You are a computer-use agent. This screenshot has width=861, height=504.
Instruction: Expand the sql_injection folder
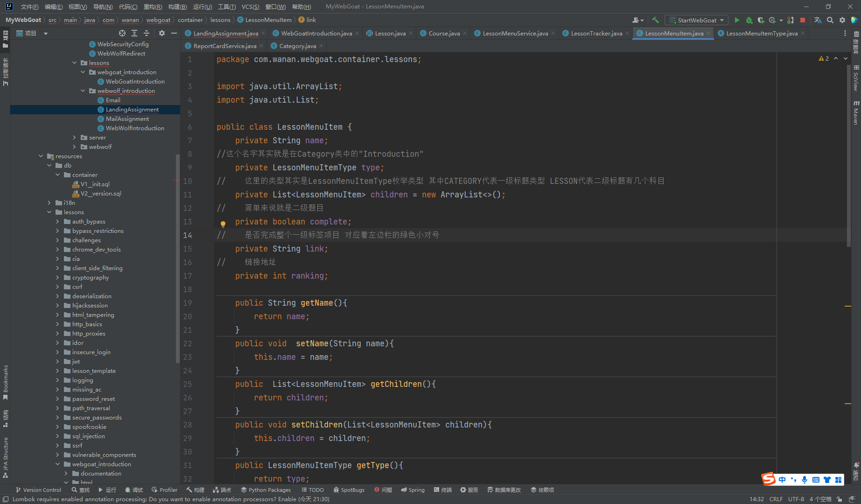coord(58,436)
